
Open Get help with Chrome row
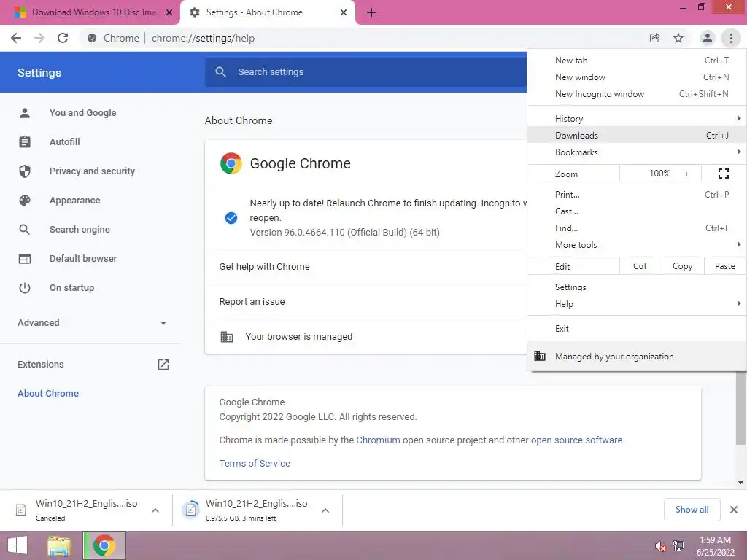[x=366, y=267]
